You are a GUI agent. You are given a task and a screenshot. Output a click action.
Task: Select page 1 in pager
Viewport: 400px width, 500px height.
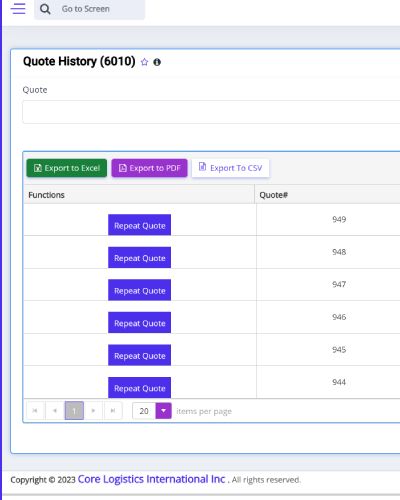74,411
